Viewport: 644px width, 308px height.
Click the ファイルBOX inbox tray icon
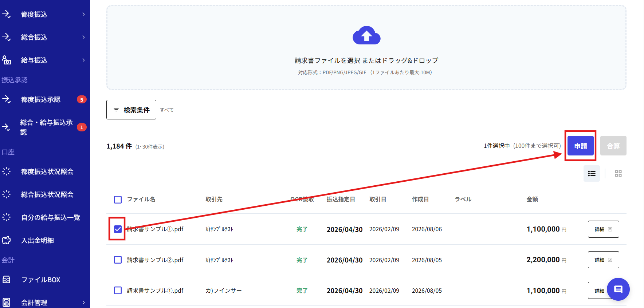[7, 280]
